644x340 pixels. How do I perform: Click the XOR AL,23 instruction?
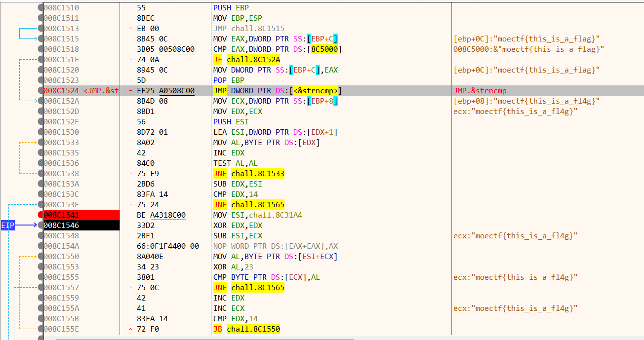pos(233,267)
